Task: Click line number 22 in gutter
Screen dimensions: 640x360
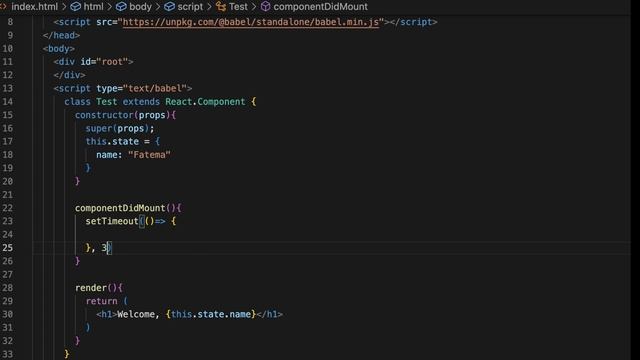Action: pos(8,208)
